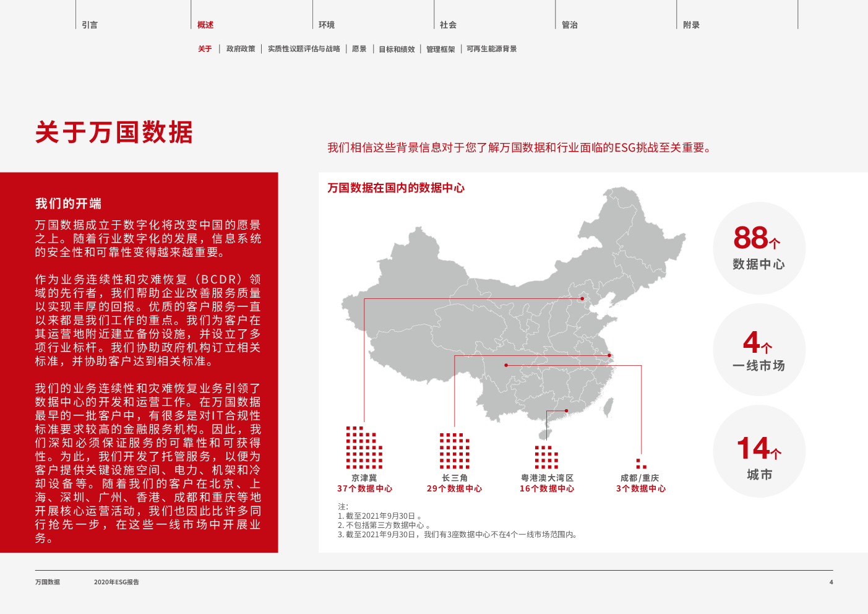Click the Shanghai red marker on map
This screenshot has width=868, height=614.
coord(609,355)
